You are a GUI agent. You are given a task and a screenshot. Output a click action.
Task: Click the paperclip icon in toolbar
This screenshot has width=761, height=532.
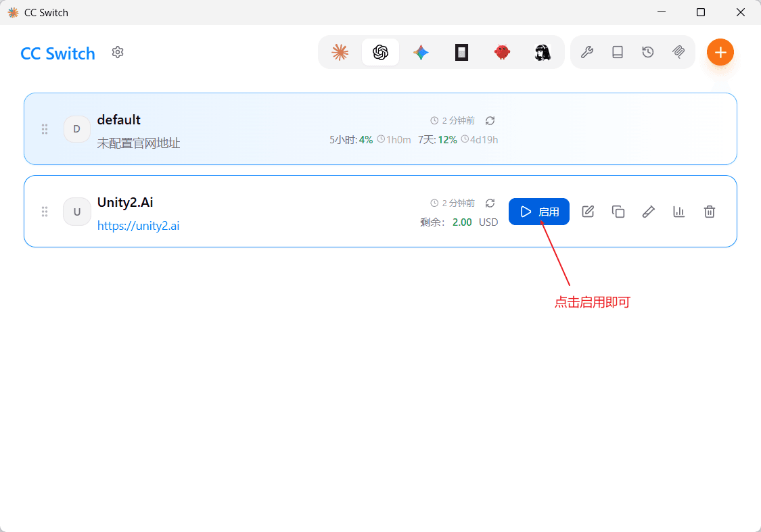pyautogui.click(x=678, y=52)
